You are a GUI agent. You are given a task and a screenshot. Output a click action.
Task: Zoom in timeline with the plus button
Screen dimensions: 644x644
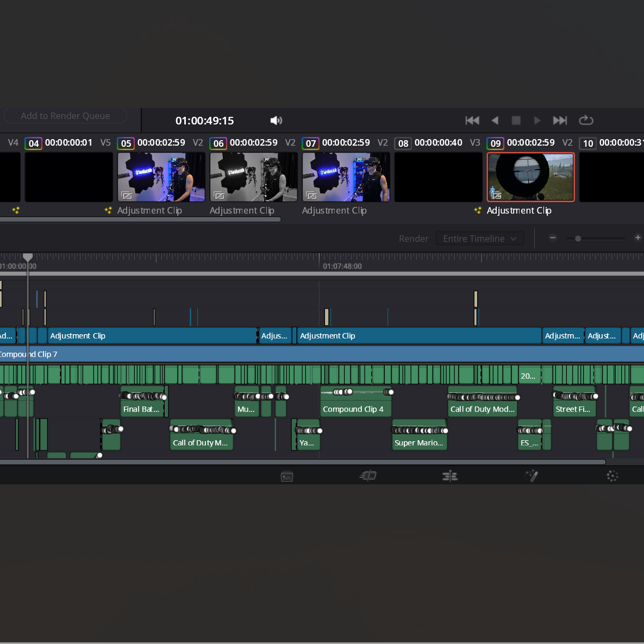point(637,238)
